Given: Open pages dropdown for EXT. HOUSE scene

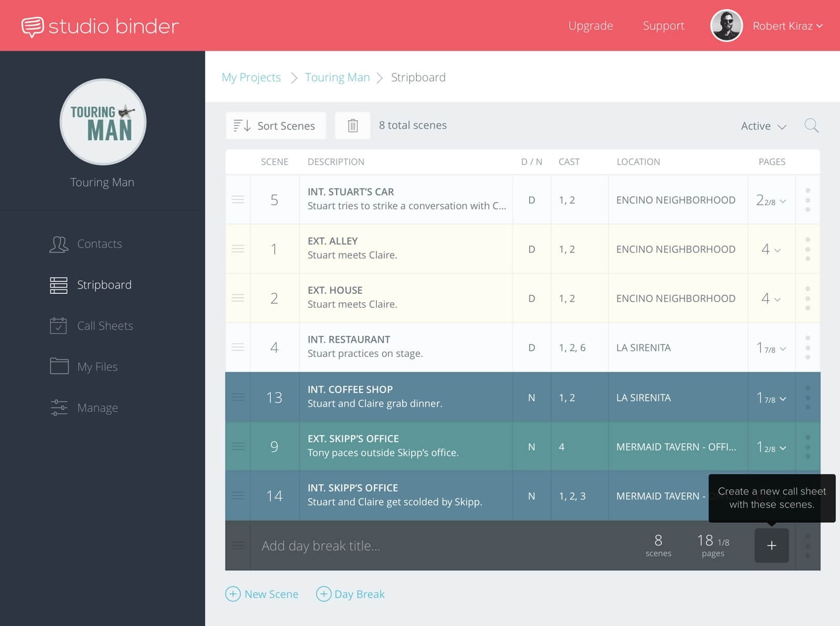Looking at the screenshot, I should [771, 299].
